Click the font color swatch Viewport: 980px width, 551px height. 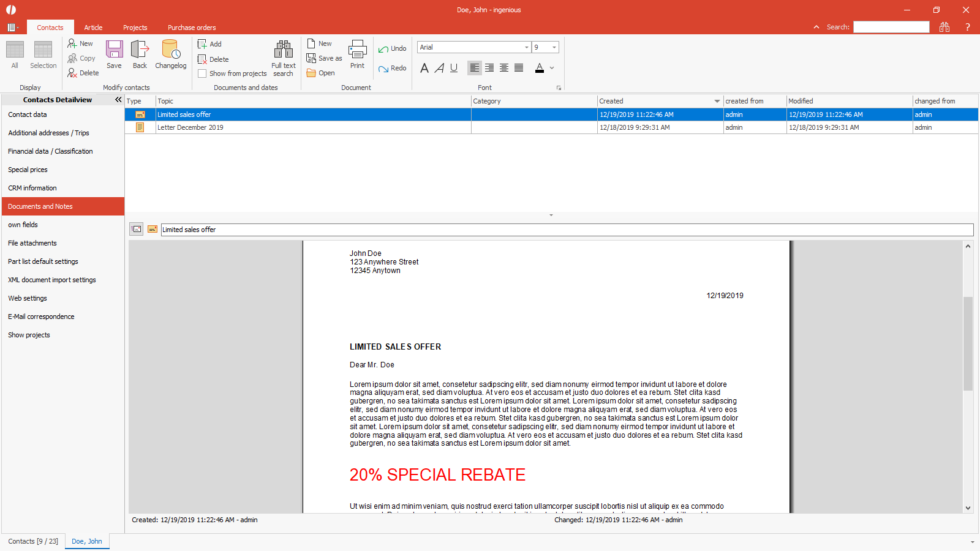[539, 68]
